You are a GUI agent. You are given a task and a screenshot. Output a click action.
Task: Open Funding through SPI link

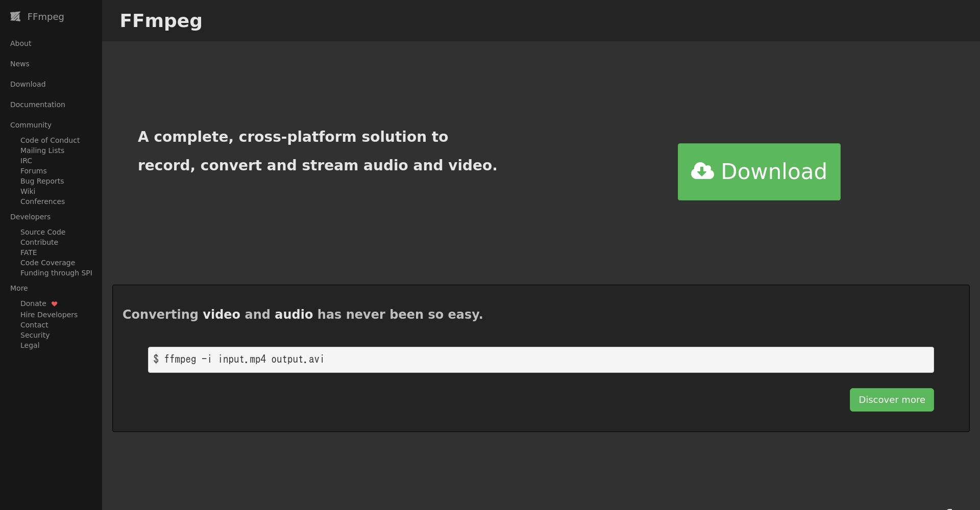click(x=56, y=273)
